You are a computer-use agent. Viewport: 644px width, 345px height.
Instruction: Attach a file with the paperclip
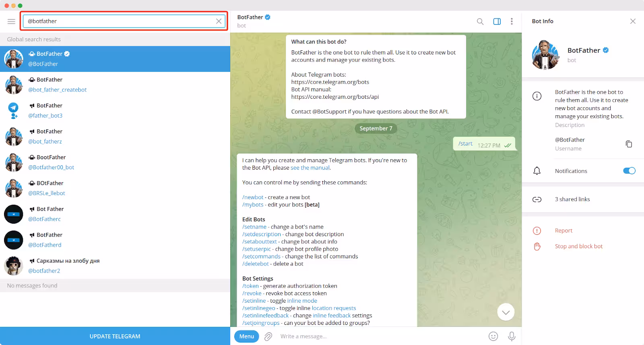(x=268, y=337)
